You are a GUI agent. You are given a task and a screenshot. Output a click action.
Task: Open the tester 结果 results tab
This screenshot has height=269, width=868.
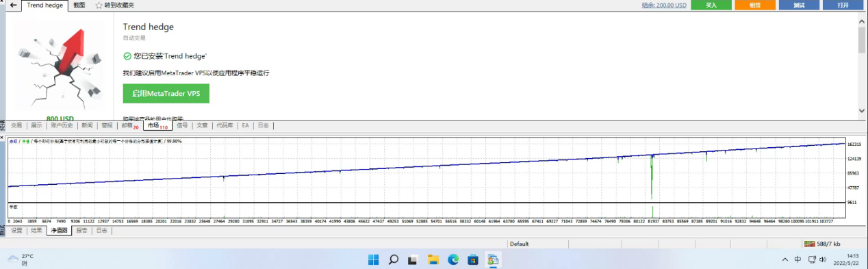[36, 231]
